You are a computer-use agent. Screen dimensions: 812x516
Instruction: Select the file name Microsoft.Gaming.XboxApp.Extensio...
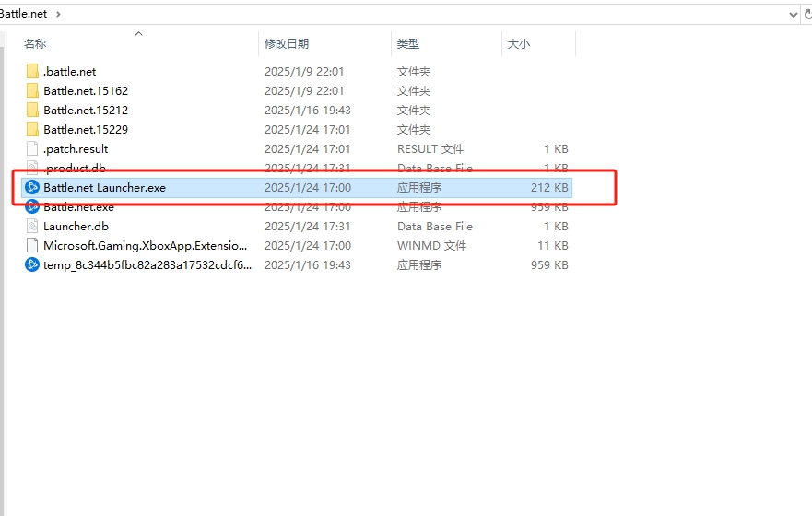click(x=145, y=245)
